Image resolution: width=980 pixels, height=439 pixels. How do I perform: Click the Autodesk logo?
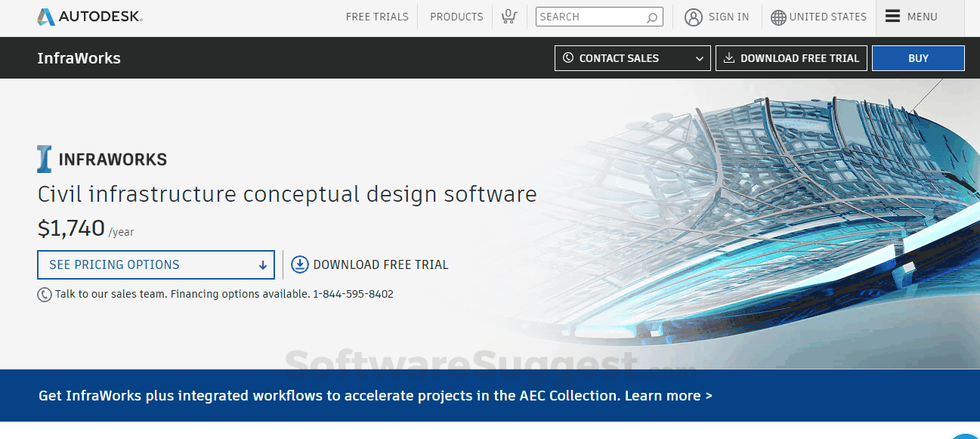(47, 15)
